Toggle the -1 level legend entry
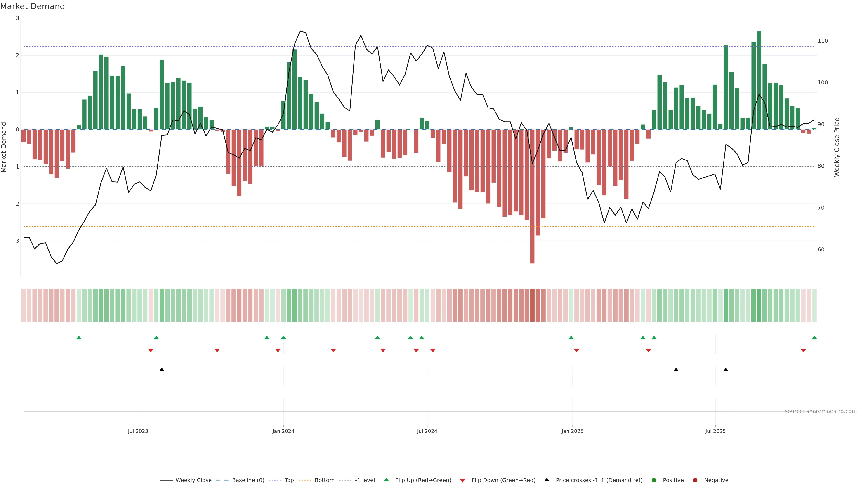This screenshot has width=868, height=488. pos(365,480)
